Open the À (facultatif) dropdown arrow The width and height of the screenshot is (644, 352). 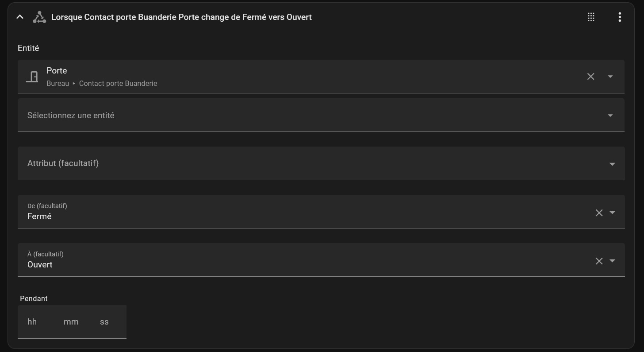612,261
